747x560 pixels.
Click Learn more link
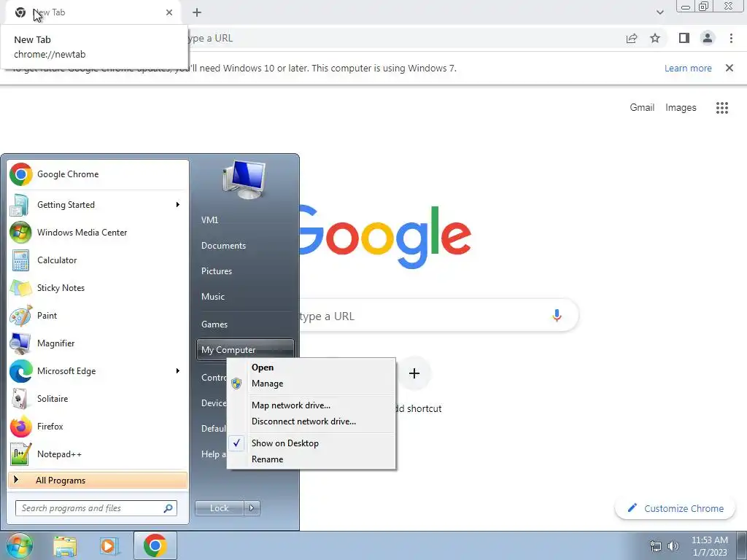click(x=688, y=68)
